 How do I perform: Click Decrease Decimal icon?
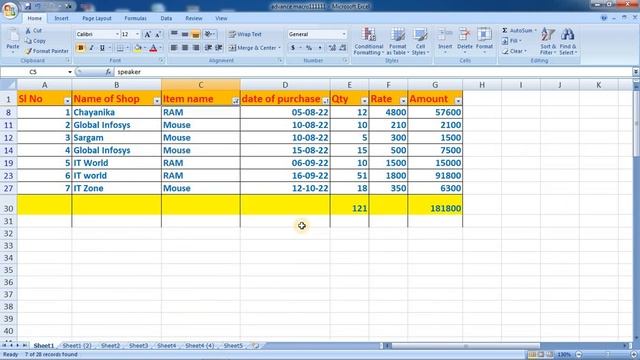343,48
